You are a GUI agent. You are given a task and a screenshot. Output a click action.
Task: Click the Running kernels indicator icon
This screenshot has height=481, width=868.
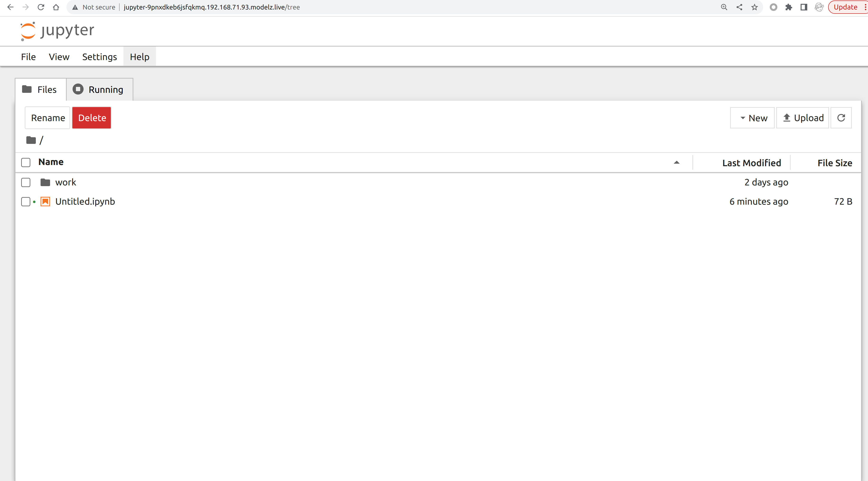point(34,201)
